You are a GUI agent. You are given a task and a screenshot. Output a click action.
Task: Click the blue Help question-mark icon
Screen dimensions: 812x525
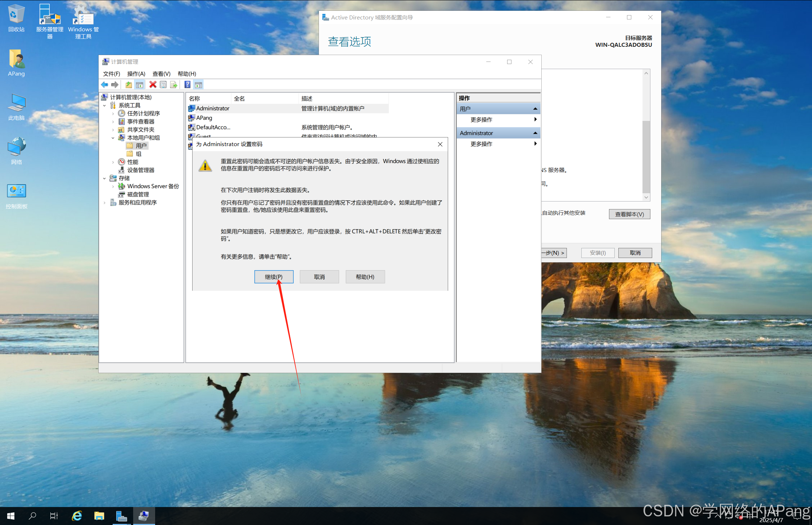188,85
